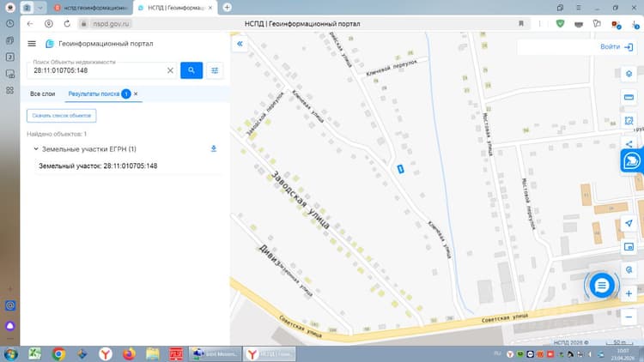Image resolution: width=644 pixels, height=362 pixels.
Task: Activate the area selection search tool
Action: coord(629,121)
